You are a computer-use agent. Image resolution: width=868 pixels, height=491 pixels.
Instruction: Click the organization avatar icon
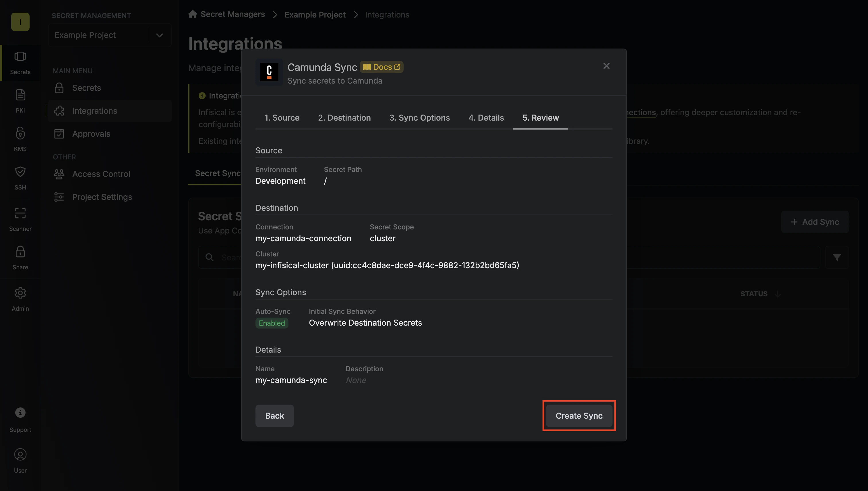(20, 22)
